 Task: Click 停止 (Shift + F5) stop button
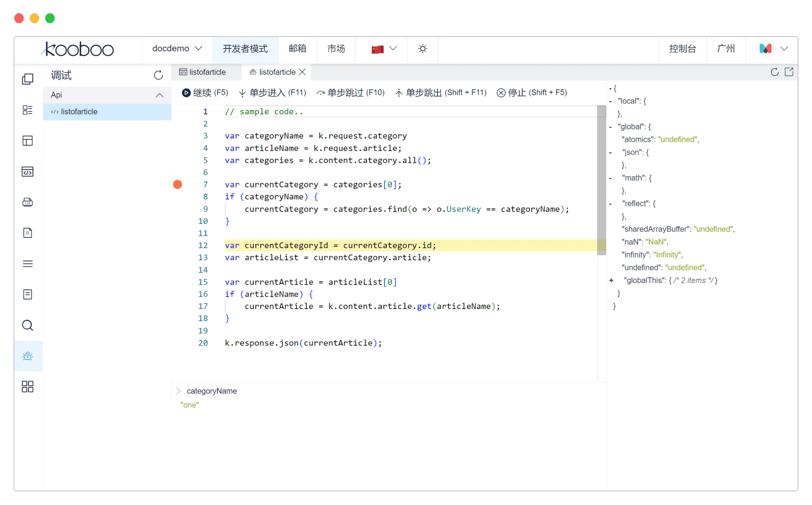point(532,92)
